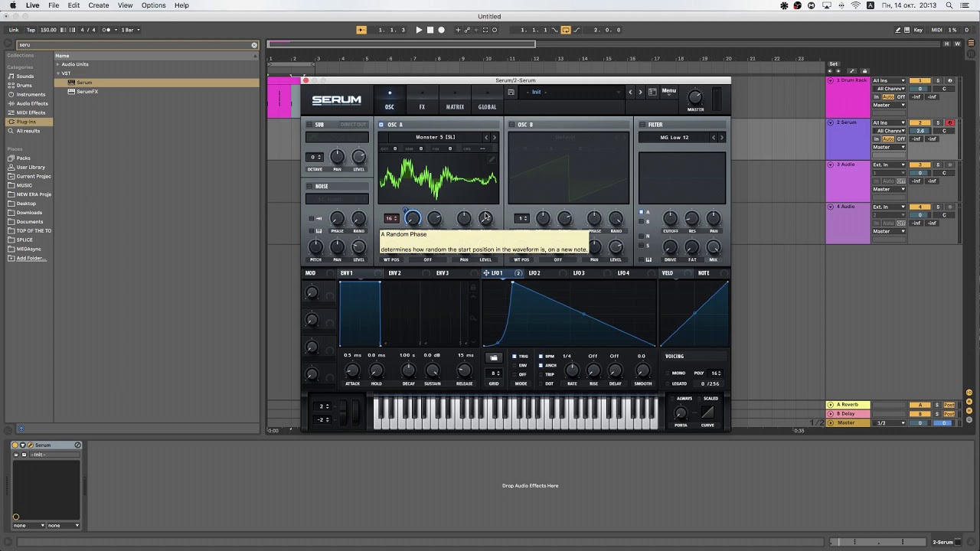Toggle LFO BPM sync checkbox

541,357
